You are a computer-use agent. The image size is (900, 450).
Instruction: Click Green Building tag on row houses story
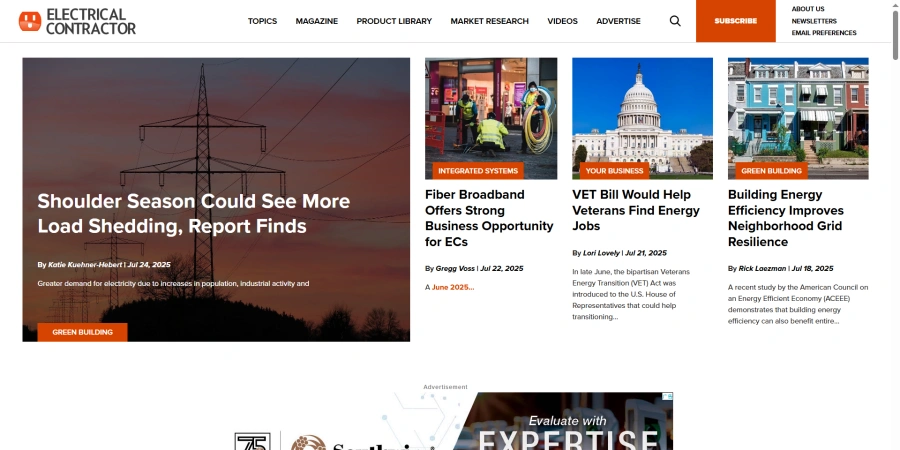click(x=771, y=170)
